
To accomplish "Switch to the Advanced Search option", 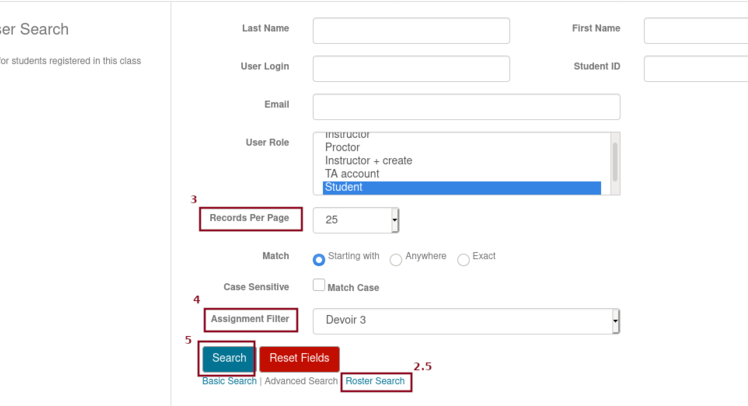I will click(x=301, y=381).
